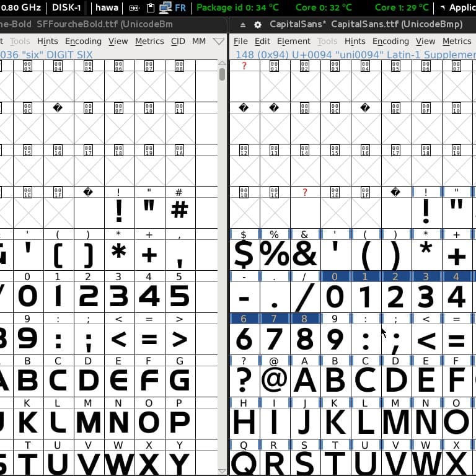Open the CID menu in SFFourcheBold window
This screenshot has height=476, width=476.
coord(178,41)
